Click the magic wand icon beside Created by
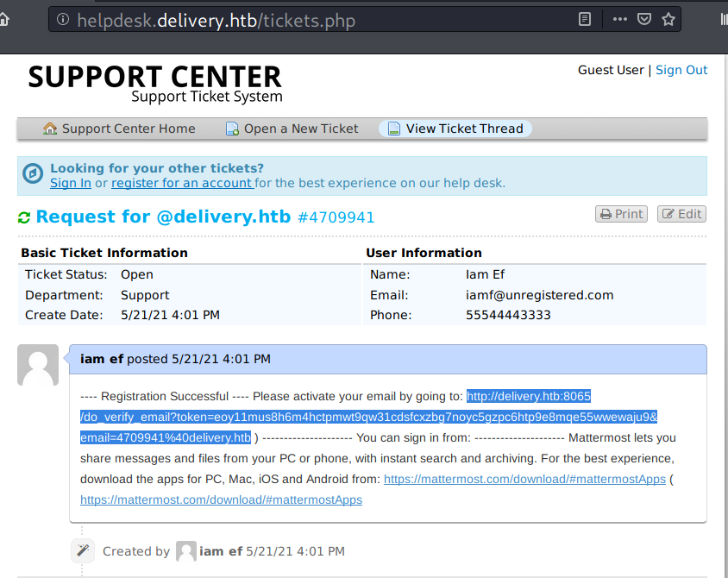This screenshot has width=728, height=578. [x=83, y=550]
